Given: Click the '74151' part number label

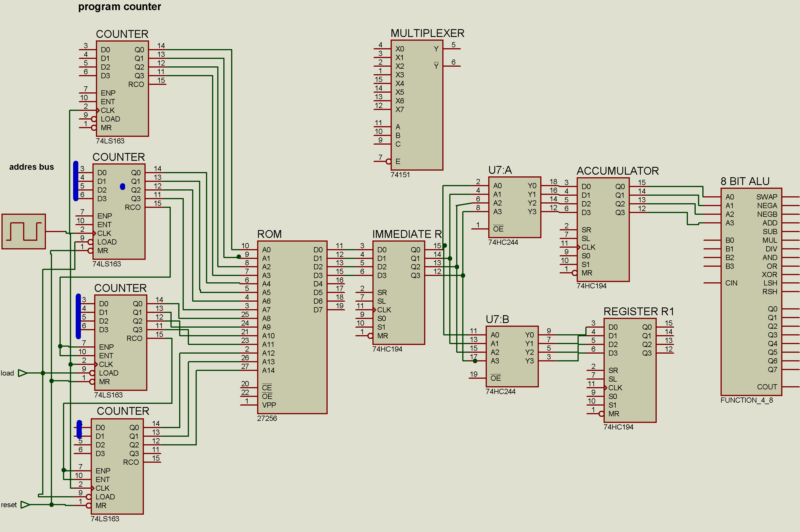Looking at the screenshot, I should 400,175.
